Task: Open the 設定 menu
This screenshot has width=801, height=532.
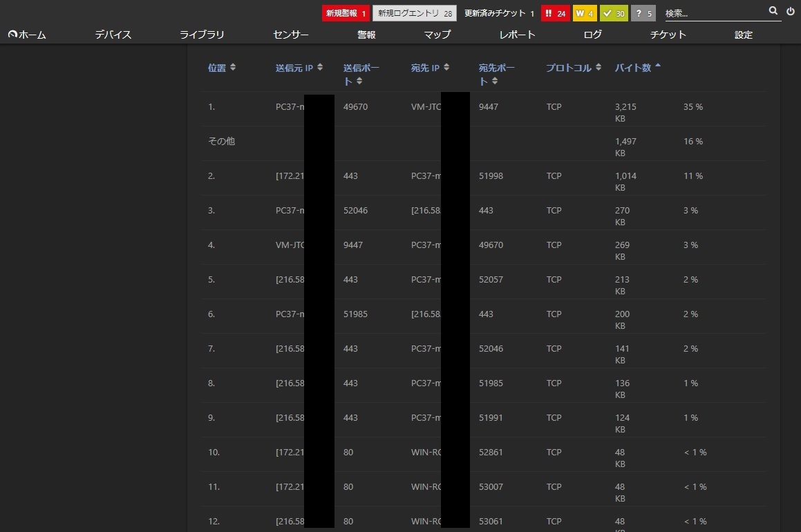Action: point(743,35)
